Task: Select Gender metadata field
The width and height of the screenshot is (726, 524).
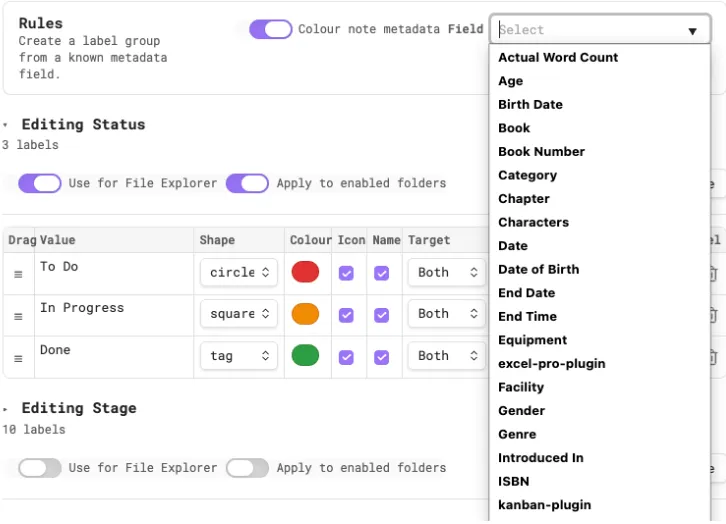Action: [x=600, y=411]
